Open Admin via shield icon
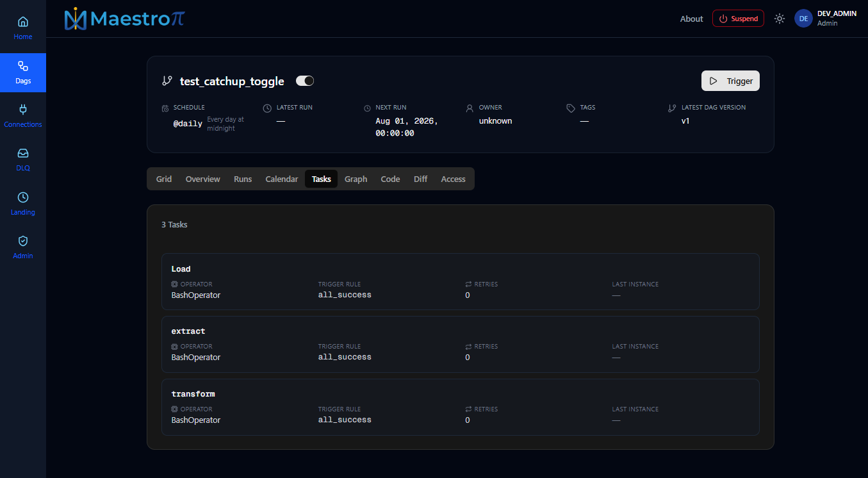This screenshot has width=868, height=478. (x=23, y=241)
